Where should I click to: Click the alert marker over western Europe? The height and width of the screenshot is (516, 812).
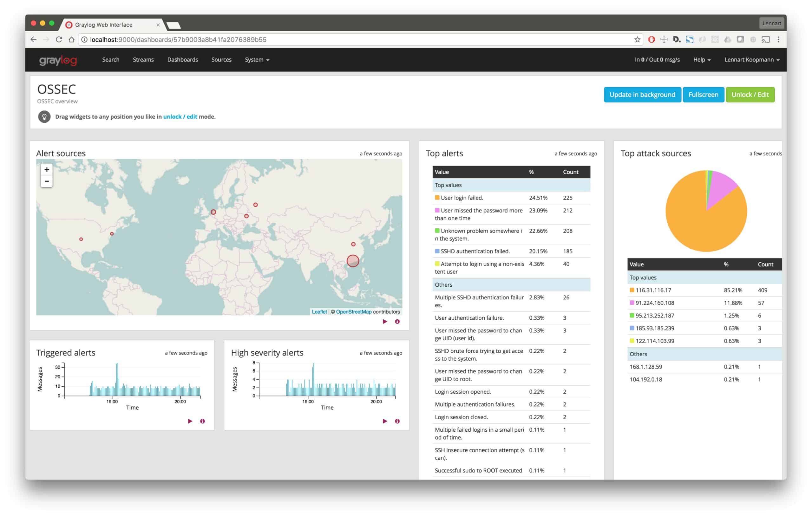tap(213, 212)
